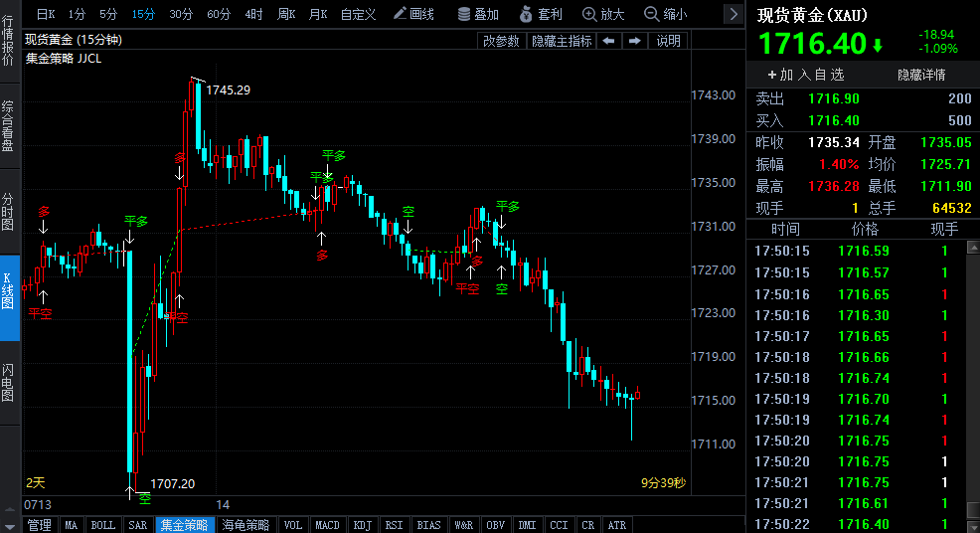Select the MA indicator tab
Viewport: 980px width, 533px height.
point(71,525)
